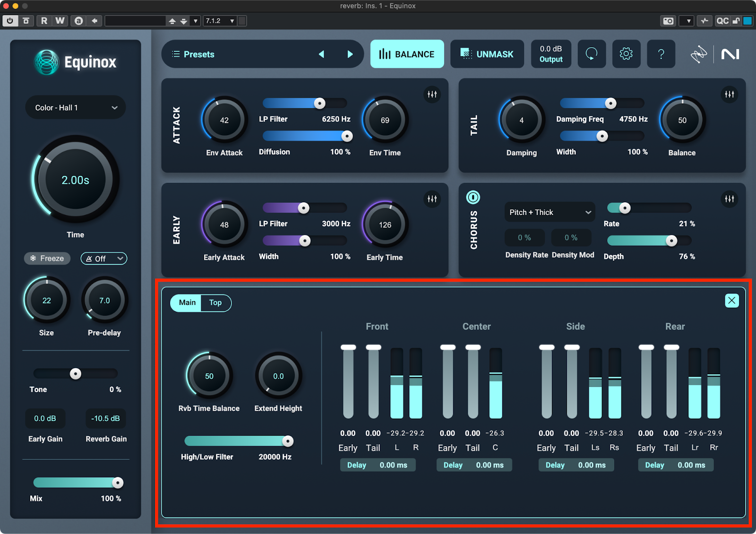The image size is (756, 534).
Task: Select the Main tab
Action: [187, 303]
